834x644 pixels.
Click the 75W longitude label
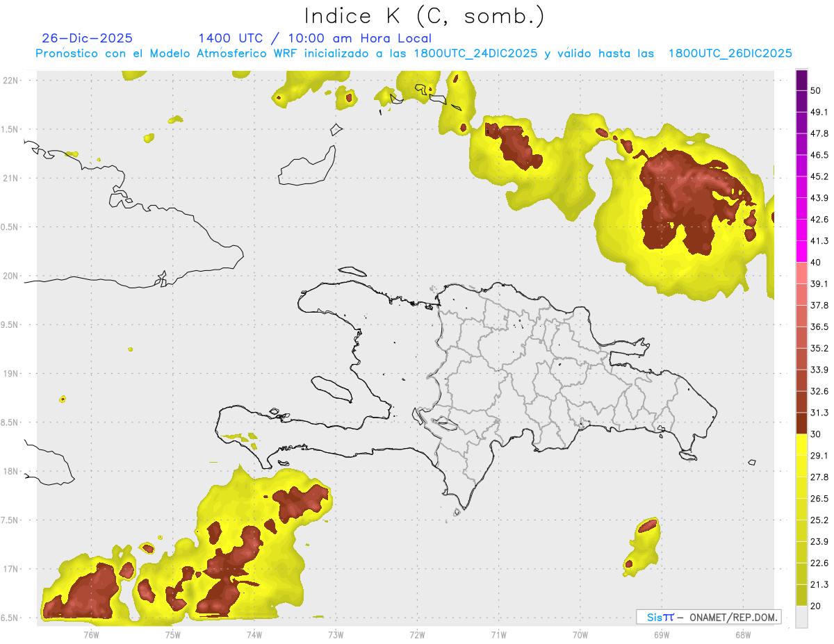(172, 634)
